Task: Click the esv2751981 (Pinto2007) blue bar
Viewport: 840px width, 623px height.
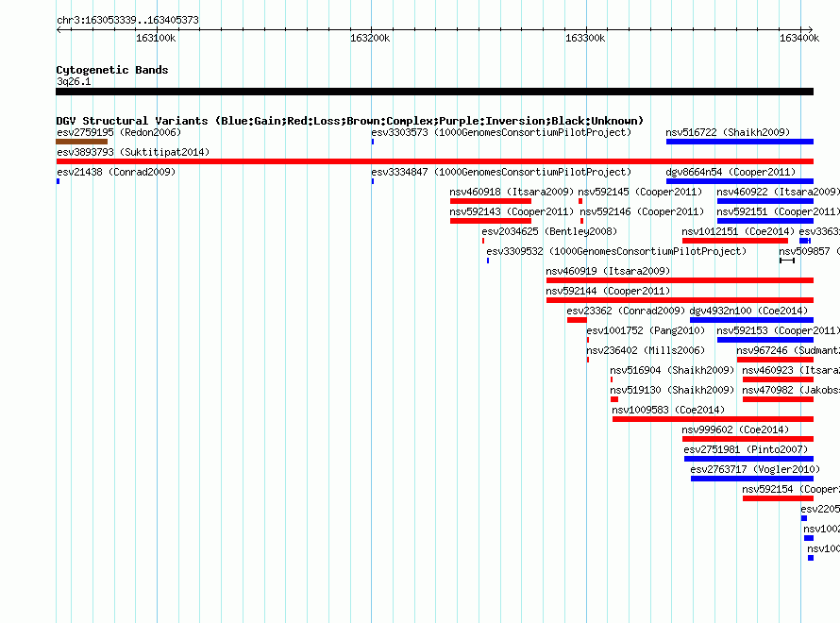Action: click(x=749, y=459)
